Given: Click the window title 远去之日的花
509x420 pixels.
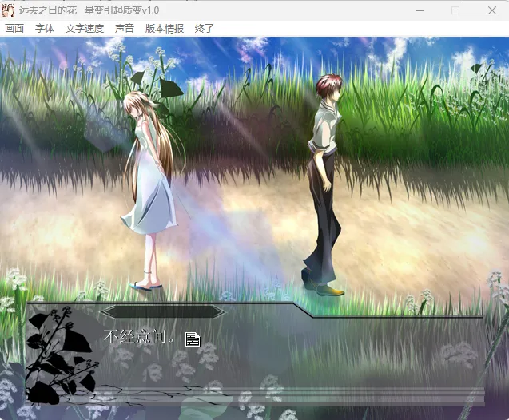Looking at the screenshot, I should [x=48, y=10].
